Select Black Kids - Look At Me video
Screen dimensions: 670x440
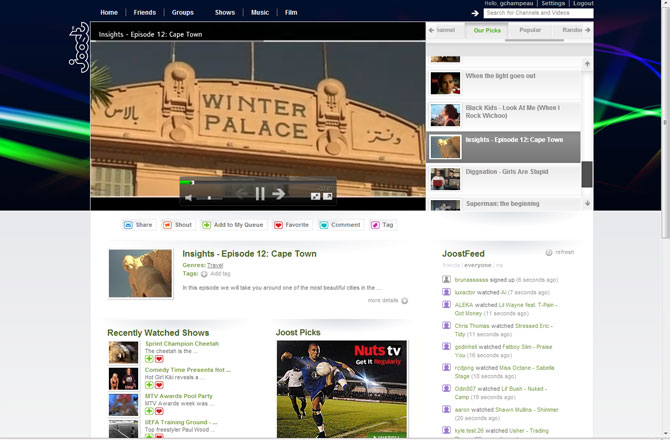[x=504, y=115]
